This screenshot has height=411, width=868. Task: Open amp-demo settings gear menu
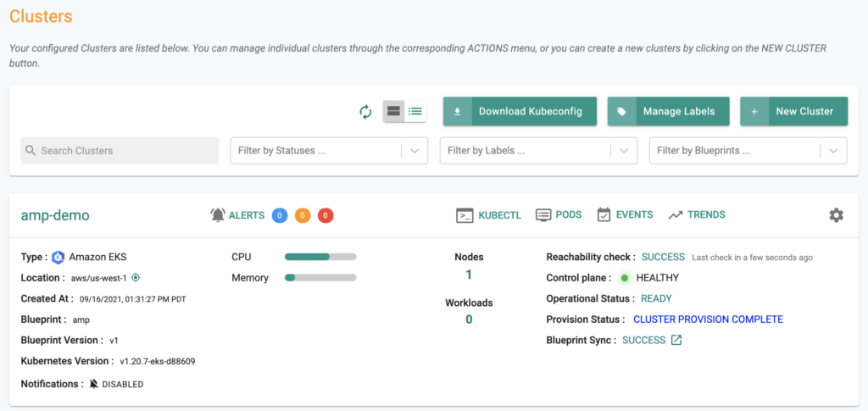[x=836, y=215]
